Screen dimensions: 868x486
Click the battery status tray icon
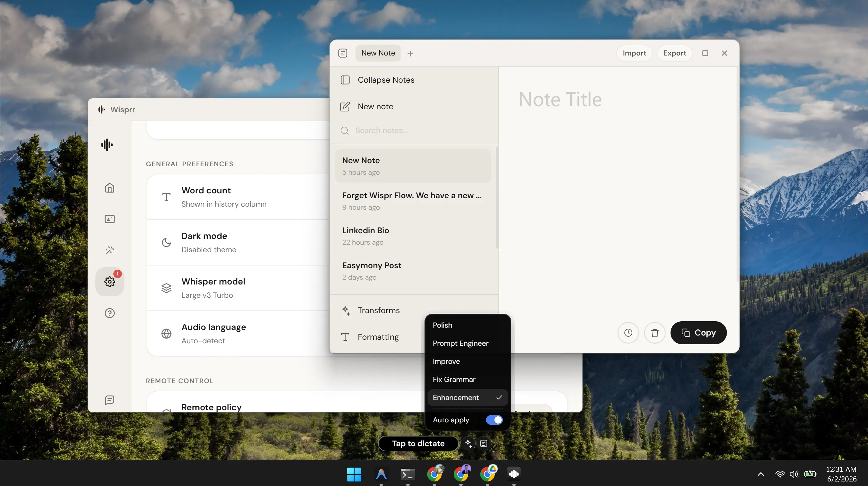[x=810, y=474]
